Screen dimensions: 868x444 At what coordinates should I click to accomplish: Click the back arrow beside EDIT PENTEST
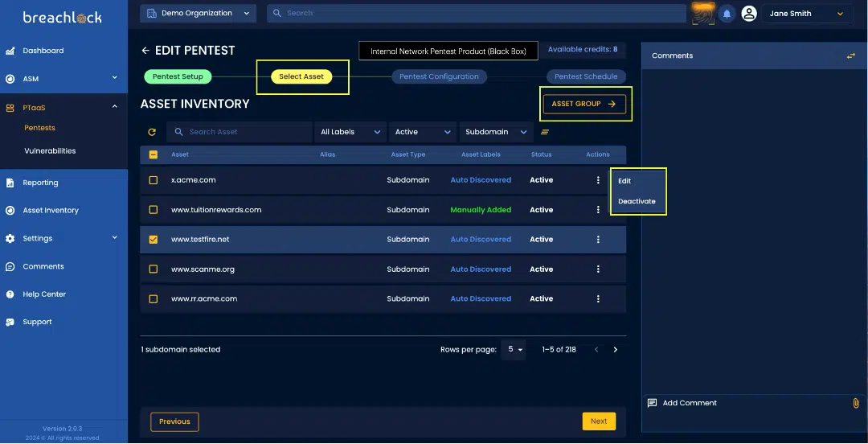(145, 51)
